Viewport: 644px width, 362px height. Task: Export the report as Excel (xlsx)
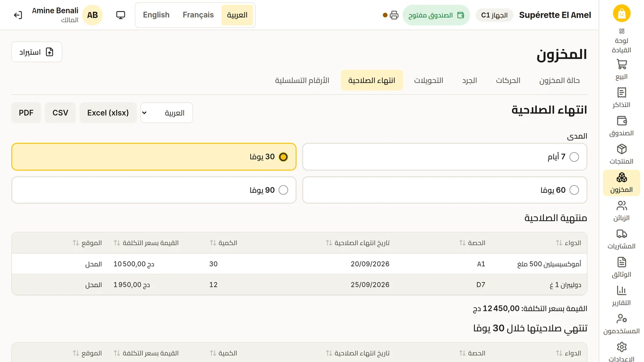pos(108,113)
